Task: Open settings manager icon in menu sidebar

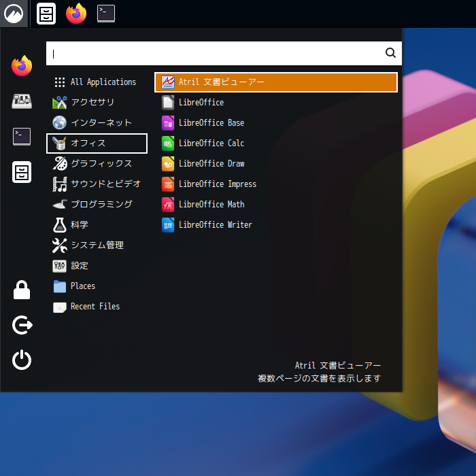Action: 22,101
